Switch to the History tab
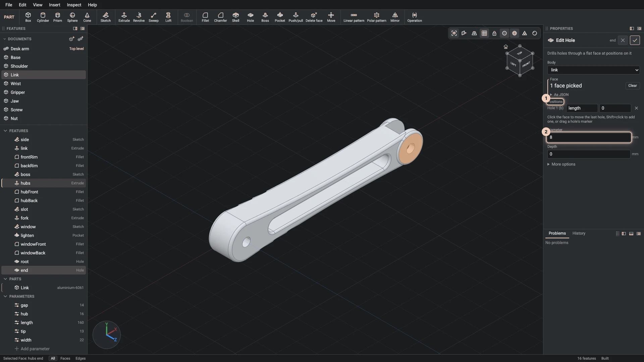This screenshot has width=644, height=362. 579,233
